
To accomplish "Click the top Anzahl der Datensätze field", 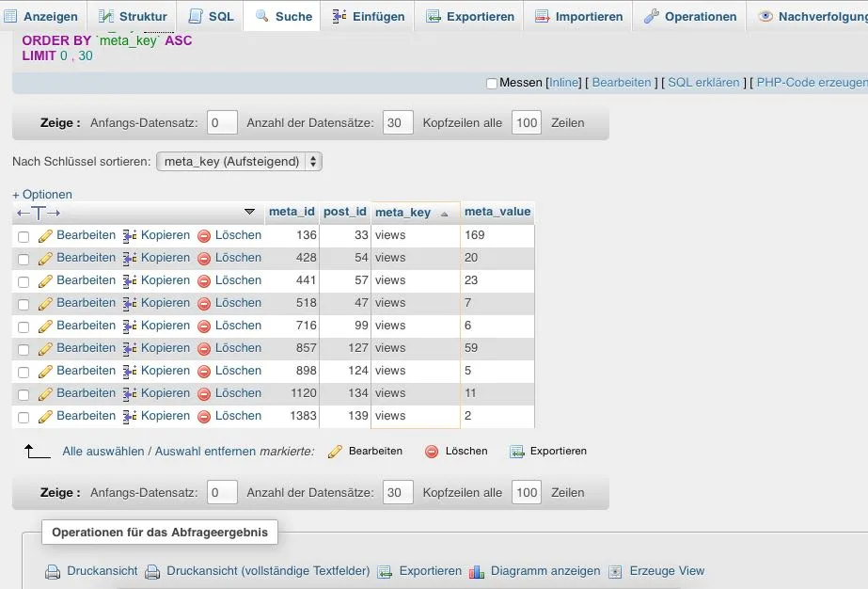I will pos(398,122).
